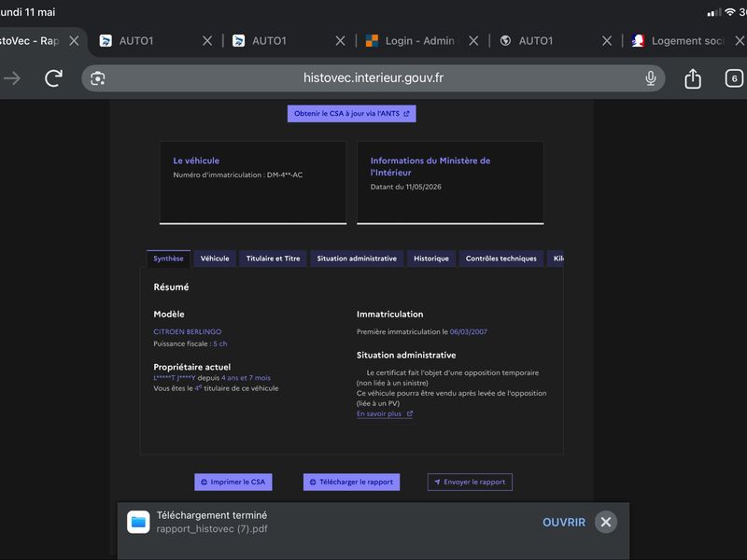Click Télécharger le rapport button
Image resolution: width=747 pixels, height=560 pixels.
[x=352, y=482]
